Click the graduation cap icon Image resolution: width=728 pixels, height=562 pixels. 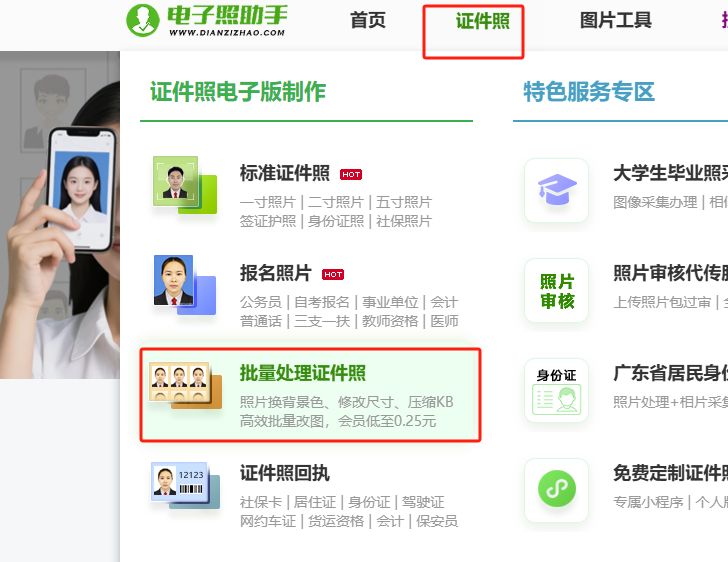[557, 190]
